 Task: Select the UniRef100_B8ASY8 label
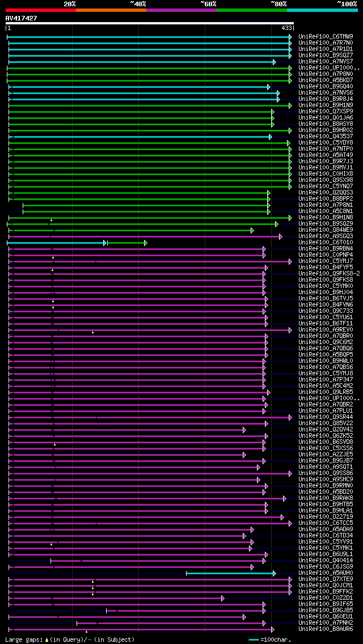[326, 124]
